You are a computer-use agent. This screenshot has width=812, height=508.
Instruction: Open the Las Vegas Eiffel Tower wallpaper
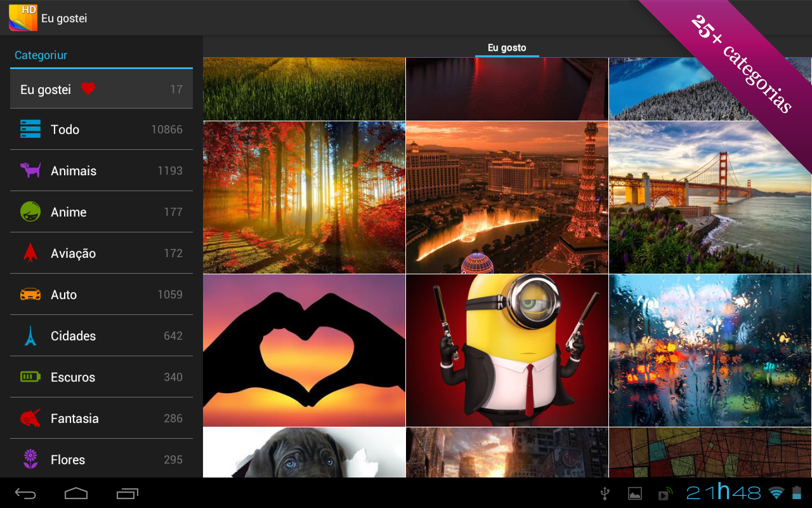pyautogui.click(x=507, y=197)
